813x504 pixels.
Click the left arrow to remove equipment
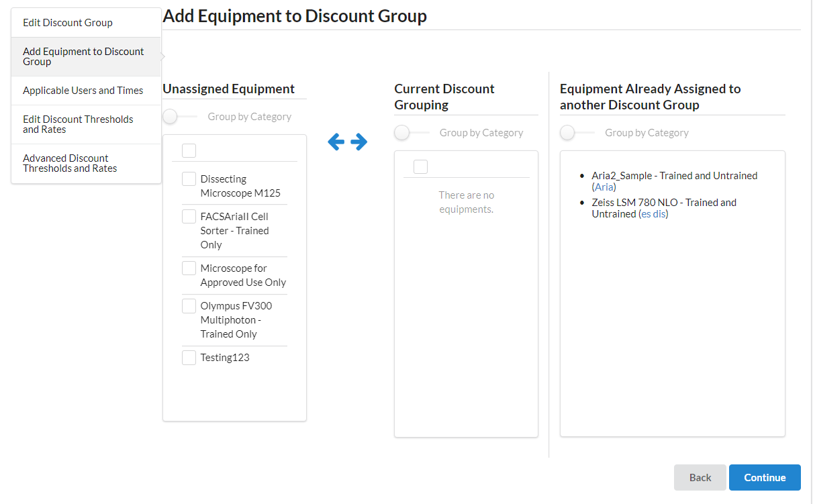(x=336, y=142)
